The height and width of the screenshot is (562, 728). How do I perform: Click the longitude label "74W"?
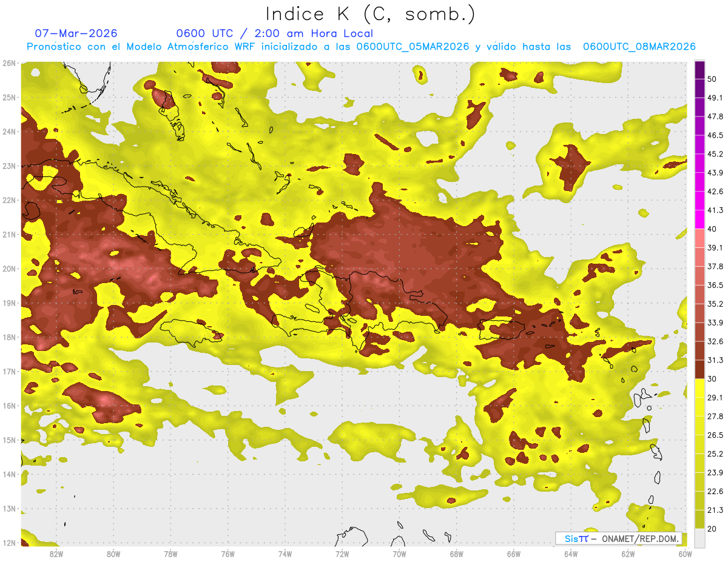(285, 554)
